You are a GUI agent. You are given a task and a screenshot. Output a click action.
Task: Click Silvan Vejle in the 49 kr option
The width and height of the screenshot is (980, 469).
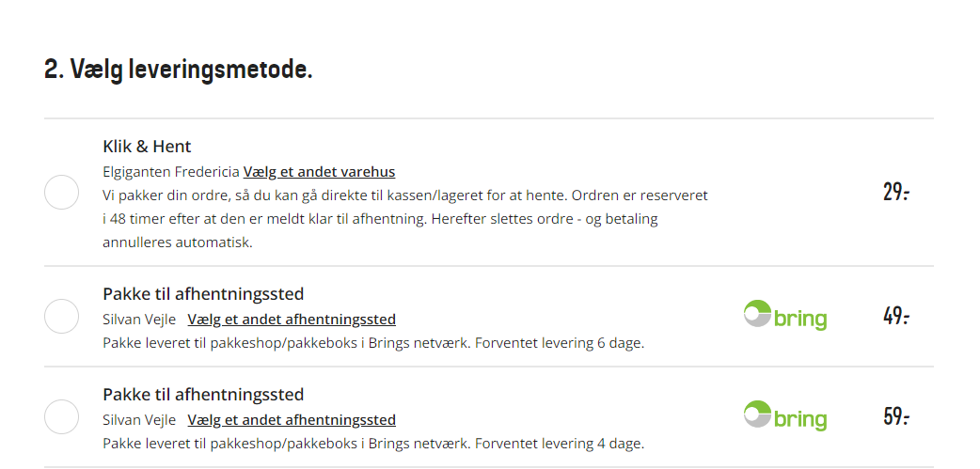pos(139,320)
